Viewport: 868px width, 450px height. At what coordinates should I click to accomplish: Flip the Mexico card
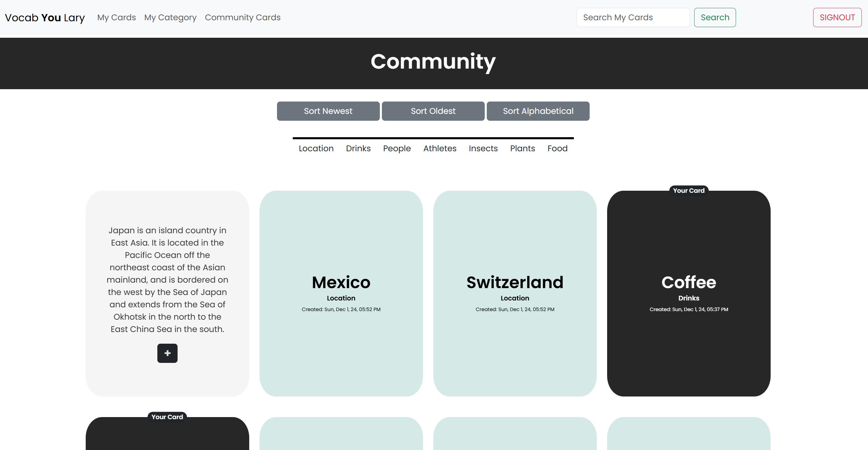pos(341,293)
